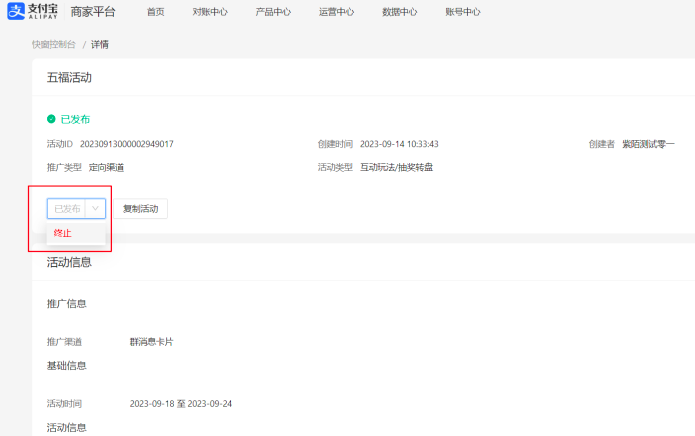
Task: Click the activity ID number 2023091300002949017
Action: point(127,144)
